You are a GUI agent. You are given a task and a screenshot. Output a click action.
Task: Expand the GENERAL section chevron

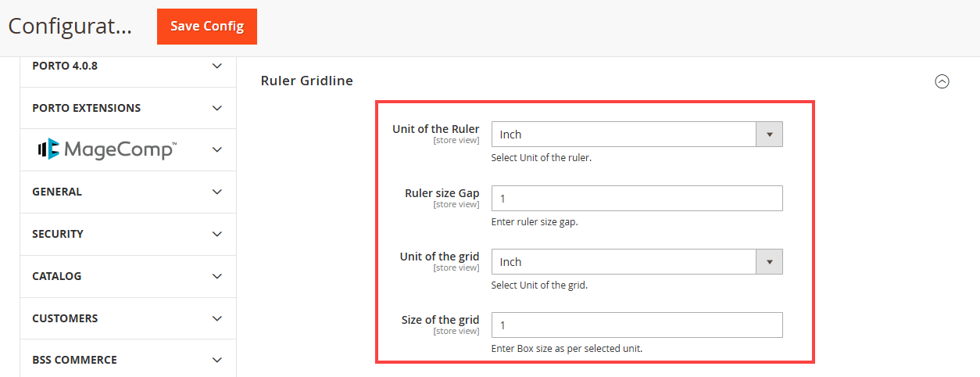click(x=217, y=192)
